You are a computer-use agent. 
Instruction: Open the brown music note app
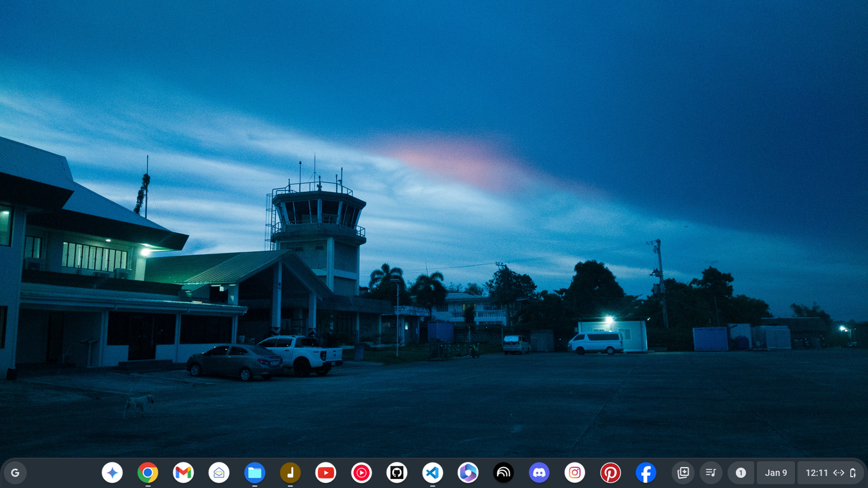[290, 473]
